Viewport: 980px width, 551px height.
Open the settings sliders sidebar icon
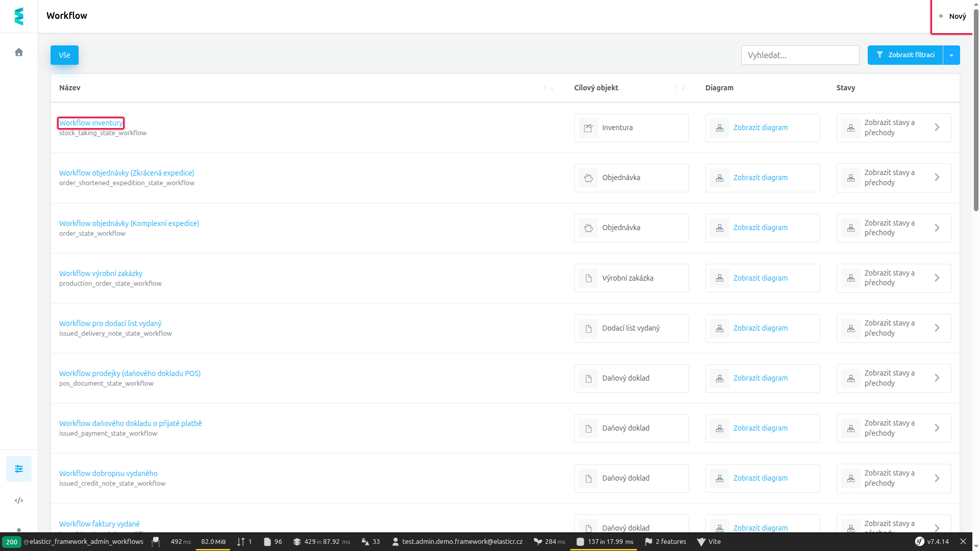coord(19,469)
